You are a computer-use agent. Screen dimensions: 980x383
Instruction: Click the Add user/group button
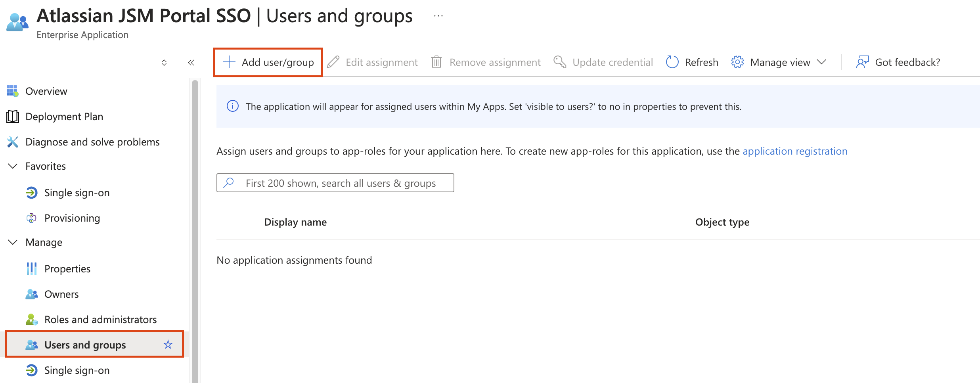268,62
